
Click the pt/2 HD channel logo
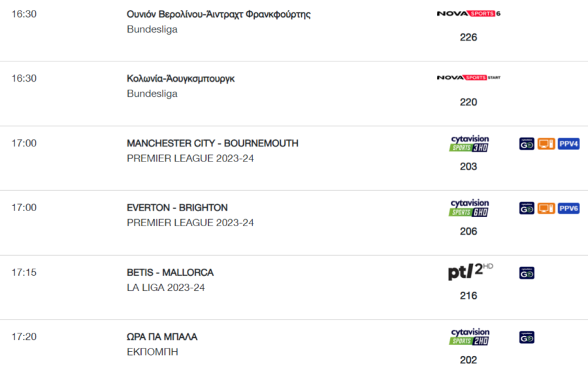pos(470,272)
